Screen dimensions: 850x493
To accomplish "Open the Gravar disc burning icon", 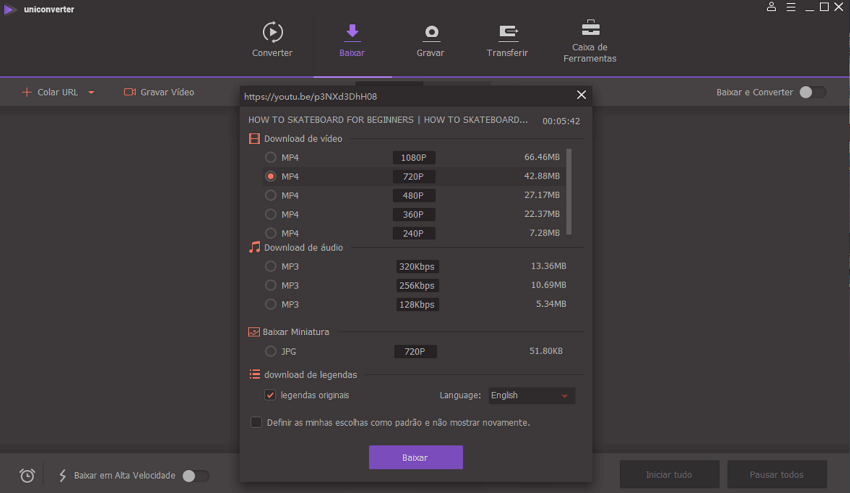I will (430, 33).
